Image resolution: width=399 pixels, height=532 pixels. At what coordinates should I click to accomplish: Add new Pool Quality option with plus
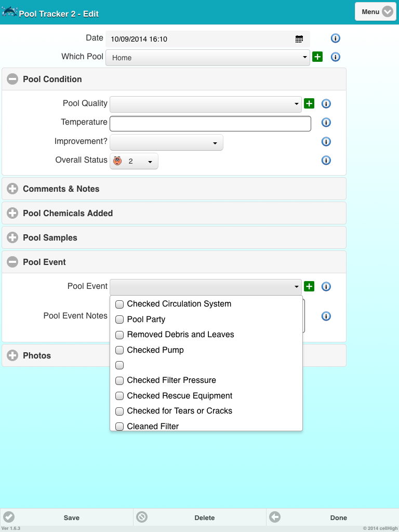click(309, 103)
